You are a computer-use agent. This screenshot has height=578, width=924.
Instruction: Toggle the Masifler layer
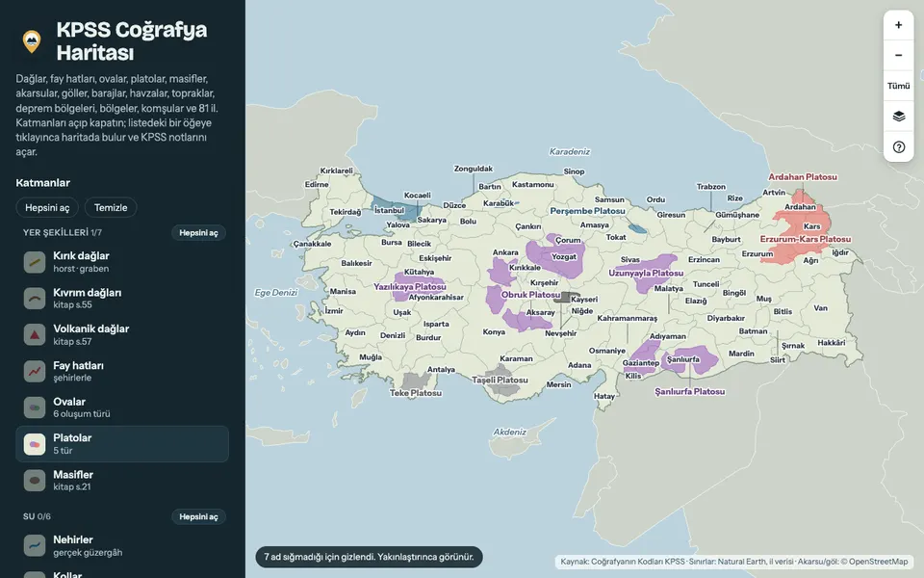pyautogui.click(x=122, y=480)
